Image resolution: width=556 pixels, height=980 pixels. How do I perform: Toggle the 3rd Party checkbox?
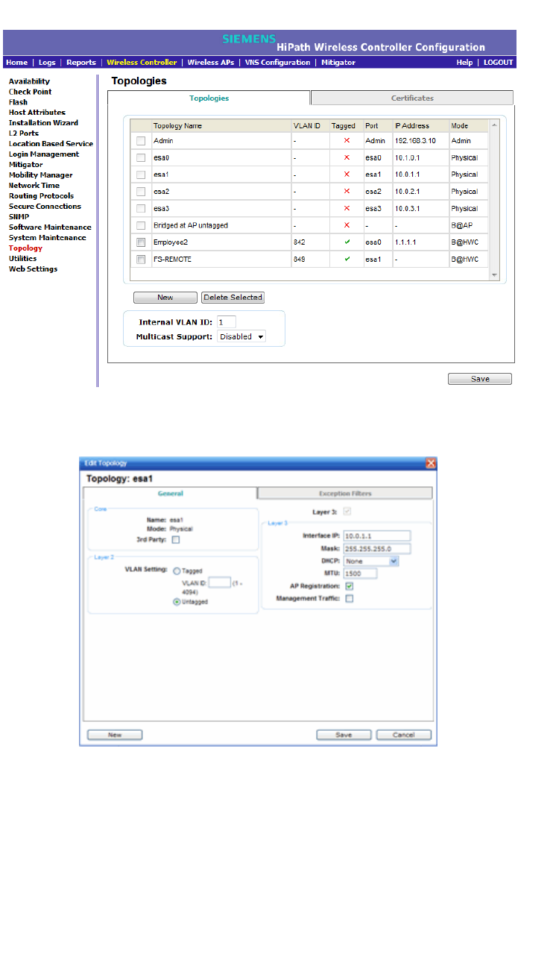(176, 539)
